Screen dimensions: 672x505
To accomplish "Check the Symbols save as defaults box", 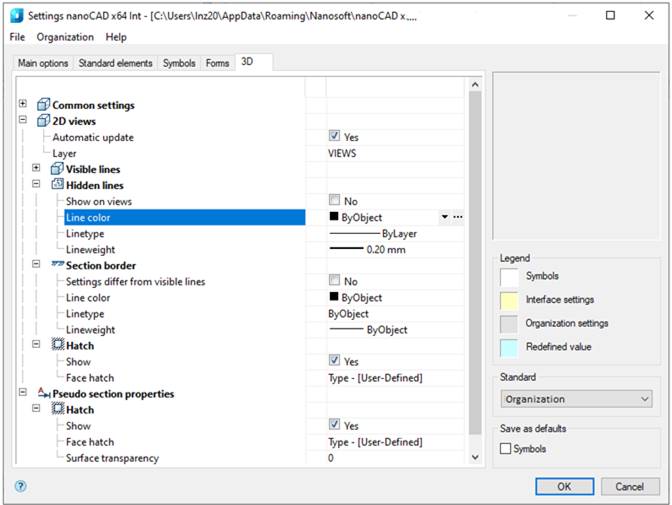I will [506, 449].
